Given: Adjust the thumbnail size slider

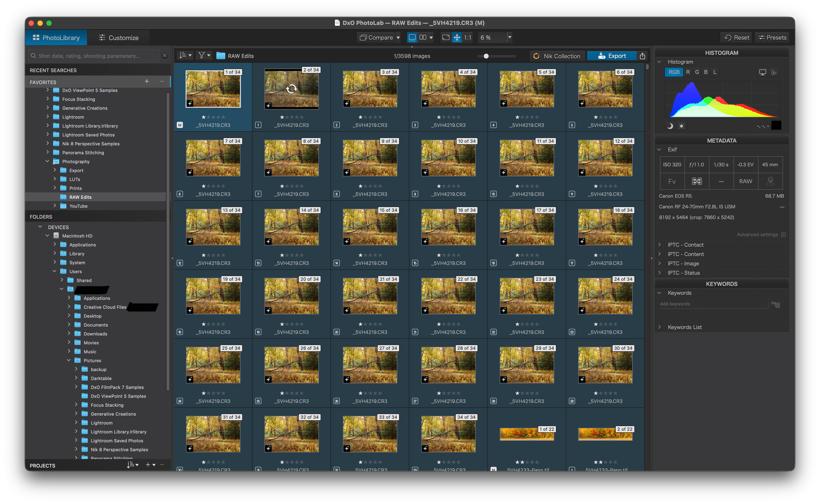Looking at the screenshot, I should pos(486,56).
